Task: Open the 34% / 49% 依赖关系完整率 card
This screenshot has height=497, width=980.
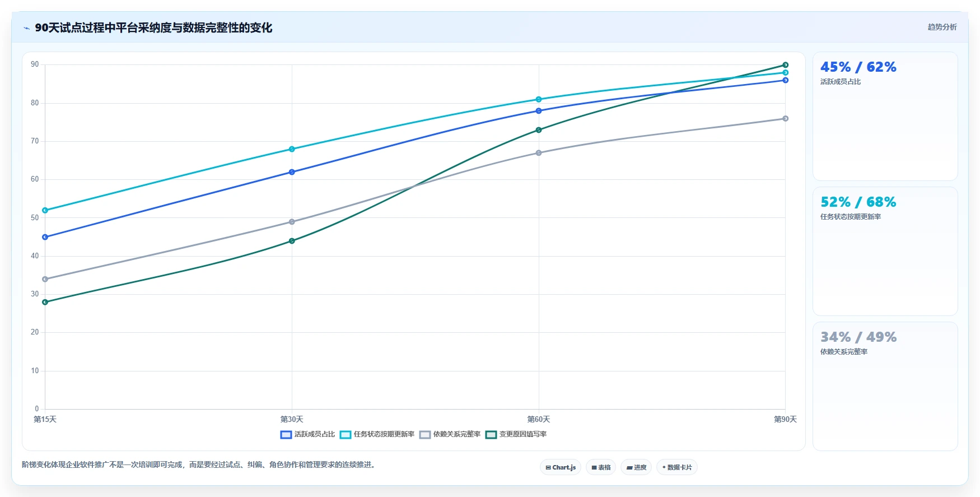Action: (885, 386)
